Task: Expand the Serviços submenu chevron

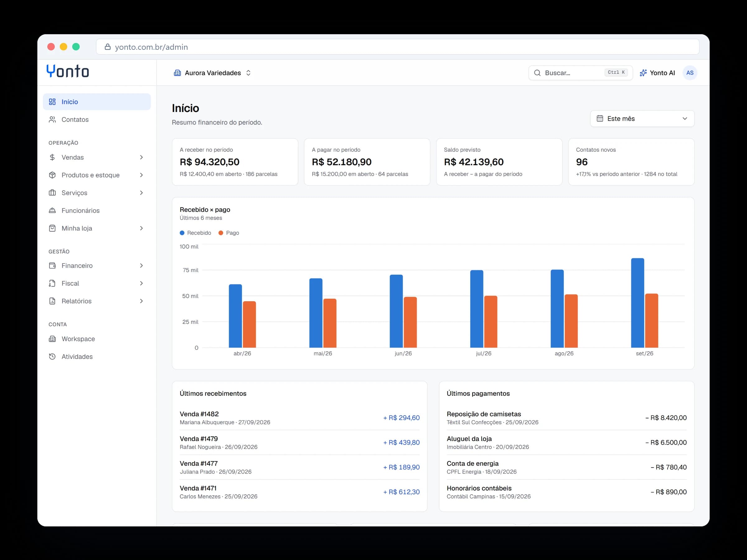Action: click(142, 193)
